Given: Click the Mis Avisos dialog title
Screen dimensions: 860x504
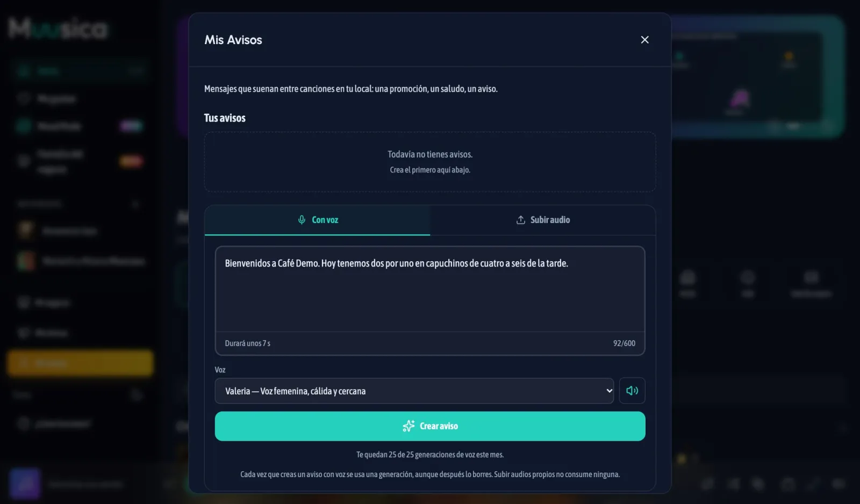Looking at the screenshot, I should (x=233, y=40).
